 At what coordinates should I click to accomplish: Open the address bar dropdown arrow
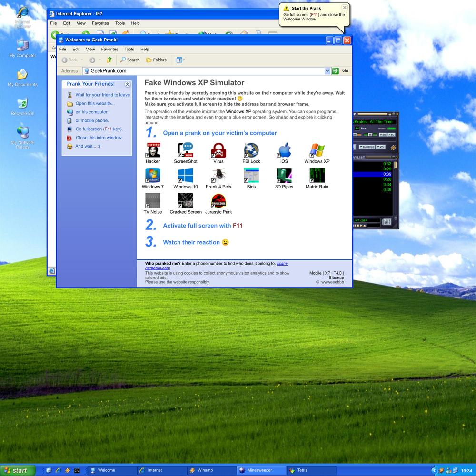pos(327,71)
